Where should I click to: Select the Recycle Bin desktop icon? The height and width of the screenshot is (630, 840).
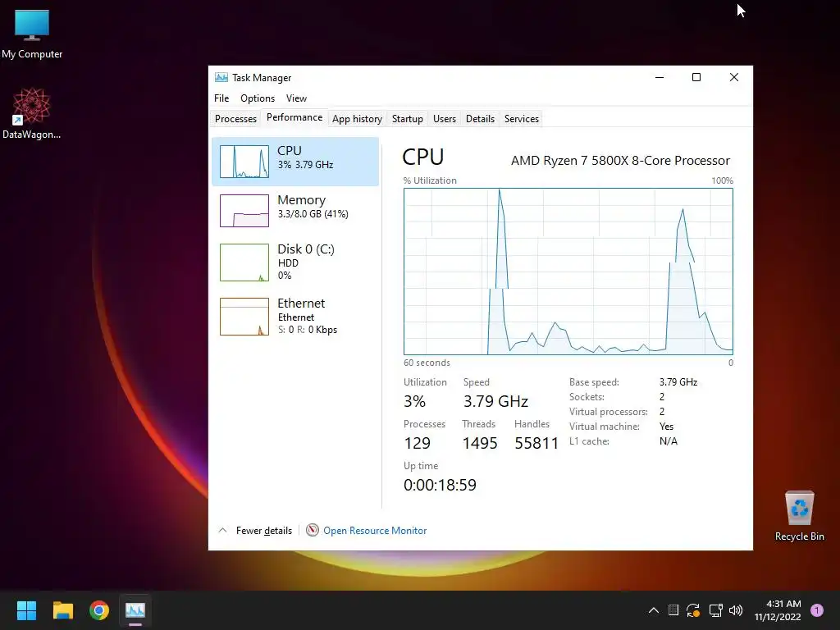click(x=799, y=515)
